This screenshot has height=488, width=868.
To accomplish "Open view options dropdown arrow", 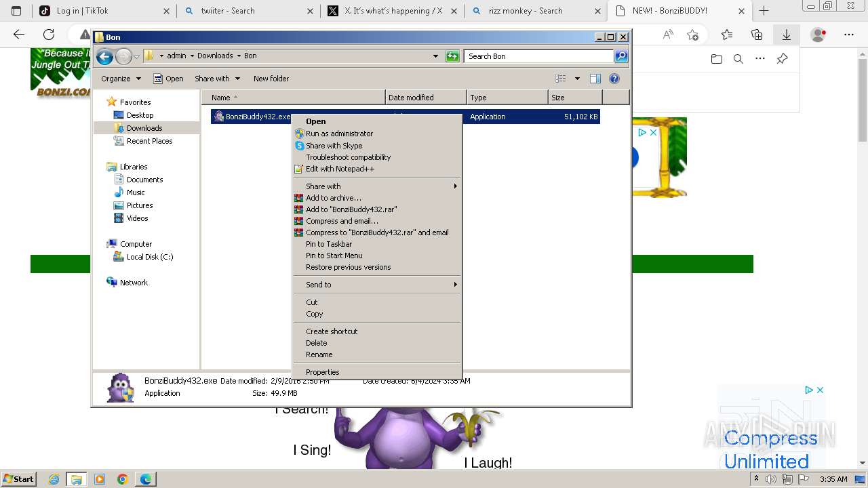I will tap(577, 79).
